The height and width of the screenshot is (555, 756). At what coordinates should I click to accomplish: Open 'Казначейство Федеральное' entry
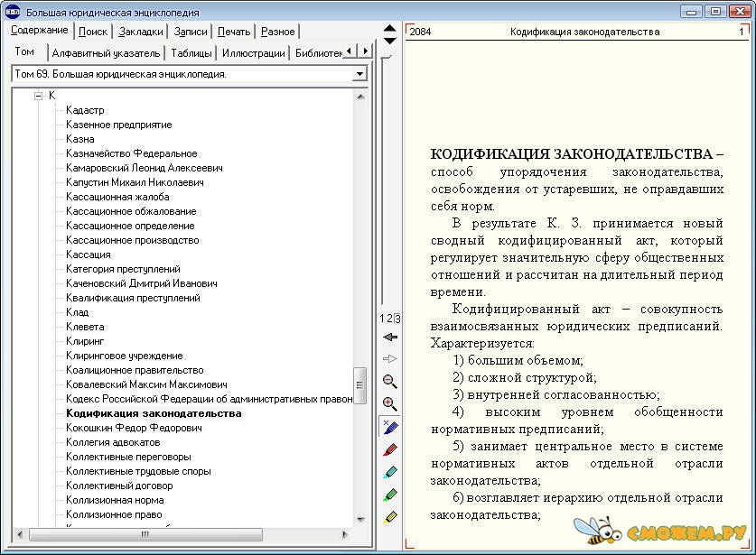tap(132, 153)
